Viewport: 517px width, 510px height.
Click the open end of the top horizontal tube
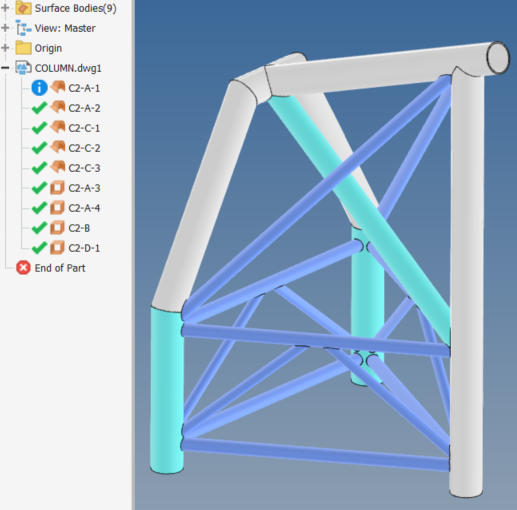click(498, 58)
